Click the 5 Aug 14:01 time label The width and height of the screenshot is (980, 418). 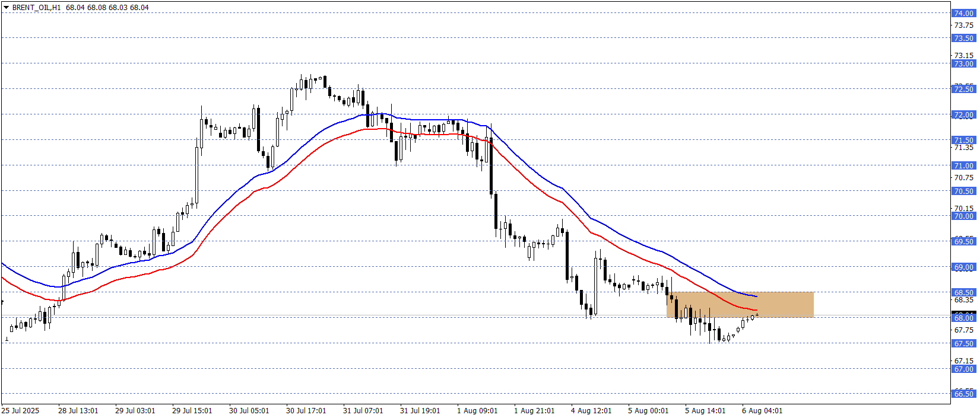click(705, 410)
